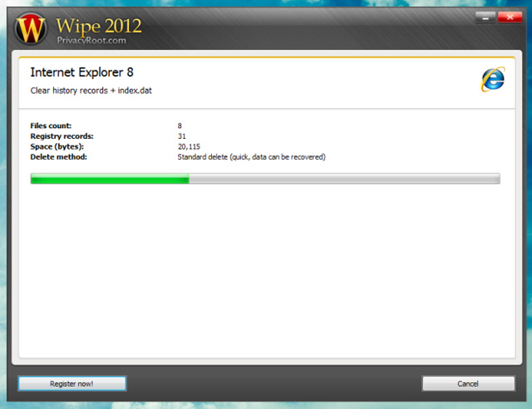
Task: Click the 'Files count:' label
Action: tap(51, 126)
